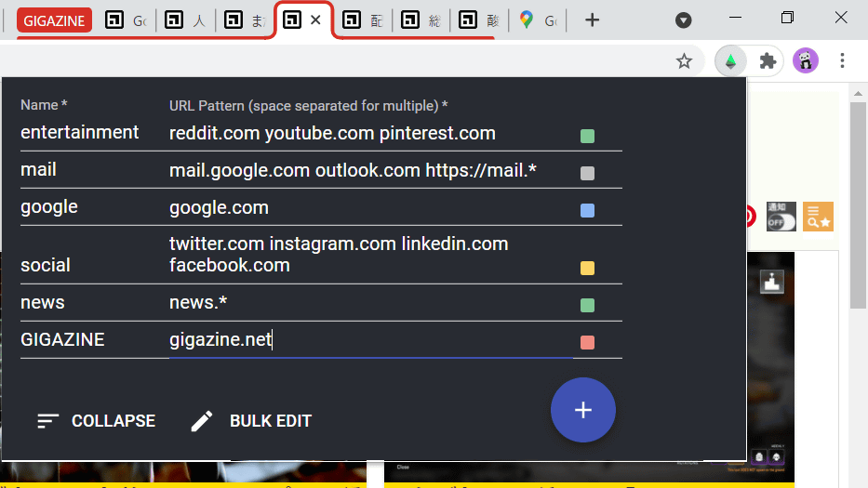This screenshot has width=868, height=488.
Task: Edit the twitter.com instagram.com URL pattern field
Action: pos(371,255)
